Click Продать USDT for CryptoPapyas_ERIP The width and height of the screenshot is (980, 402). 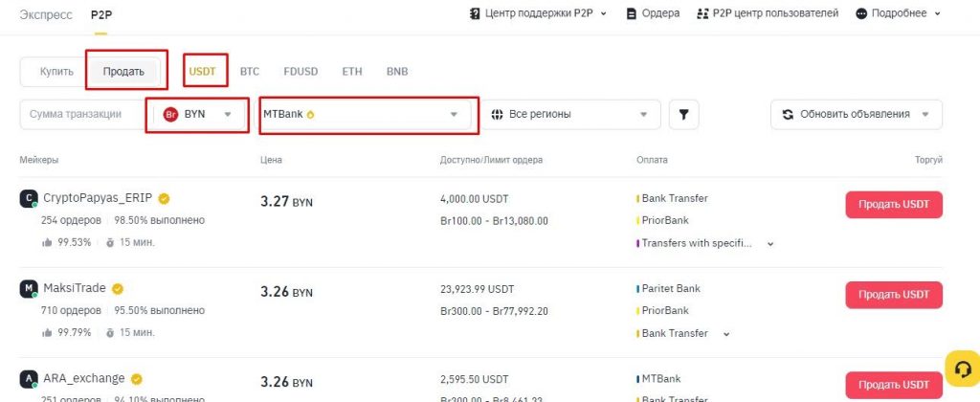[x=894, y=205]
